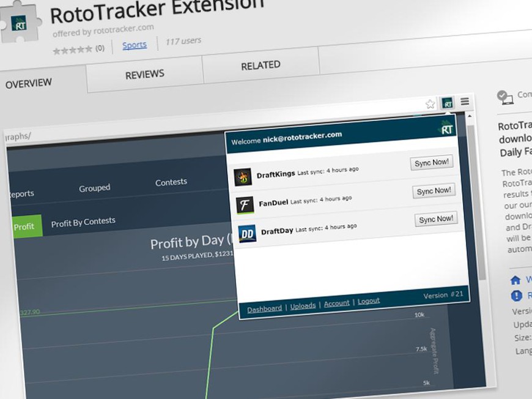Click DraftKings 'Last sync: 4 hours ago' text
This screenshot has width=532, height=399.
[328, 171]
